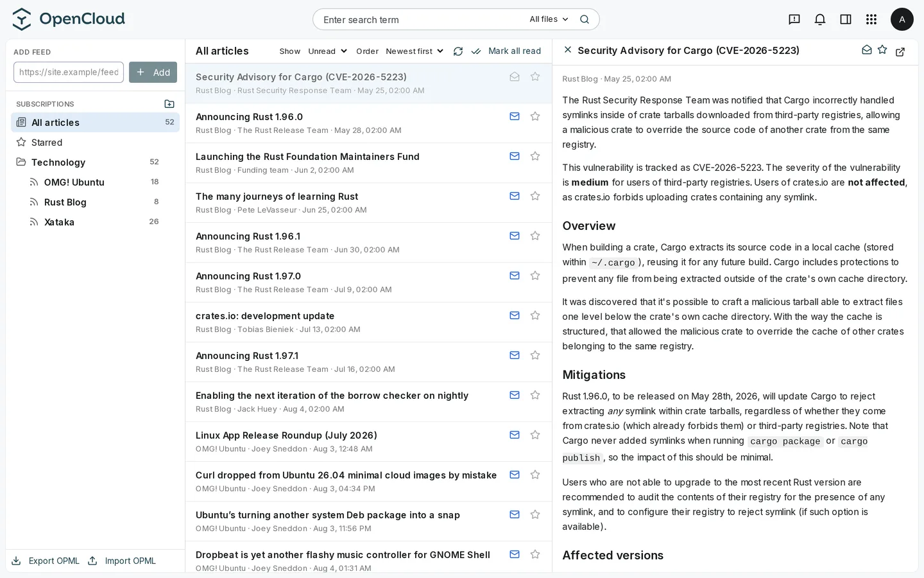Open the Announcing Rust 1.96.0 article
The width and height of the screenshot is (924, 578).
368,123
